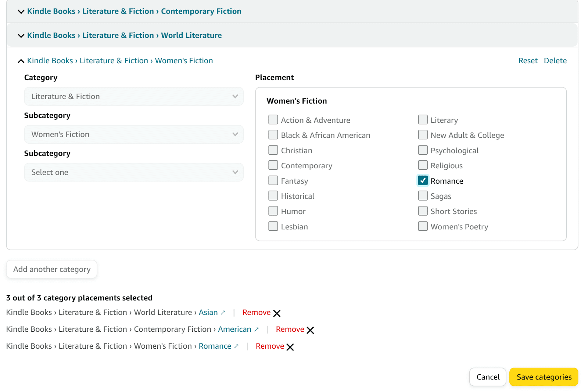Click the X icon beside Contemporary Fiction American
This screenshot has height=392, width=588.
click(x=310, y=330)
